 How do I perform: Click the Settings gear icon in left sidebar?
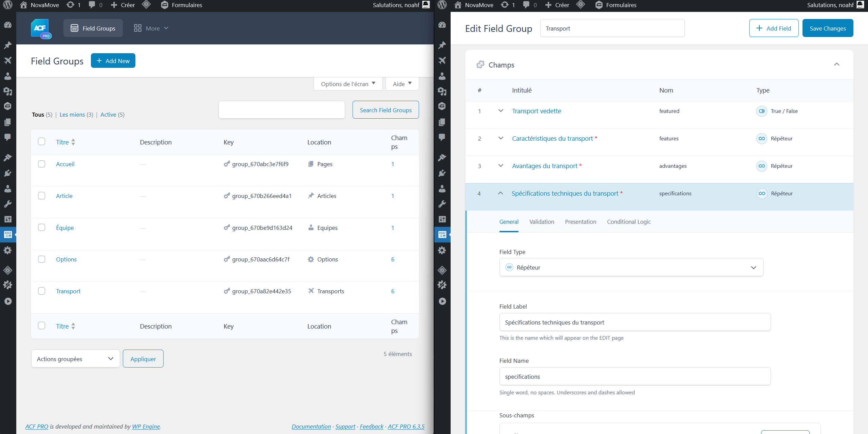click(x=8, y=250)
